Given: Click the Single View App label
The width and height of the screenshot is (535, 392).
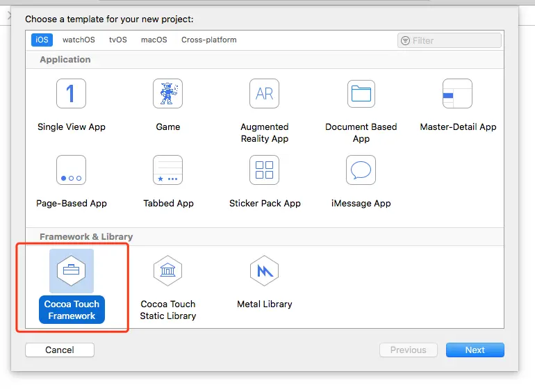Looking at the screenshot, I should tap(72, 127).
